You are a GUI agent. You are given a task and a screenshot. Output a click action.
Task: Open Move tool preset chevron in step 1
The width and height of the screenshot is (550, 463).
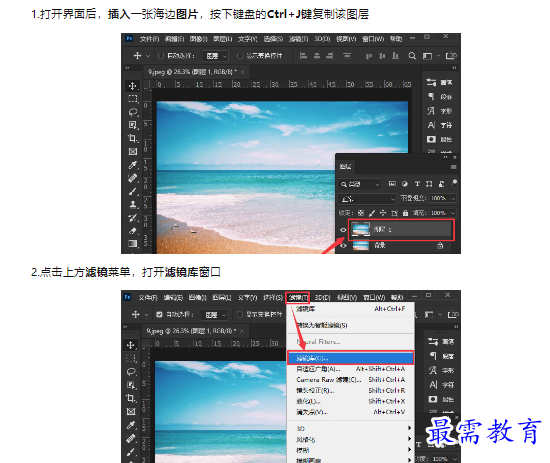148,56
